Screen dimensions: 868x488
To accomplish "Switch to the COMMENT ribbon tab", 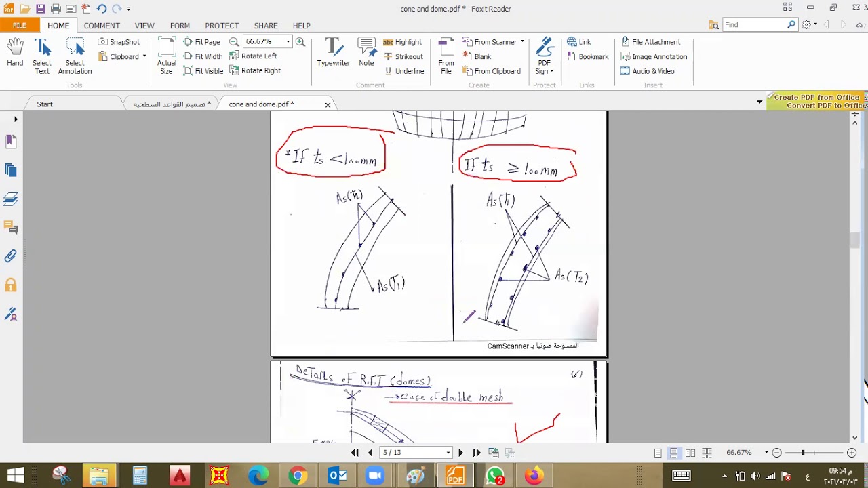I will (x=102, y=26).
